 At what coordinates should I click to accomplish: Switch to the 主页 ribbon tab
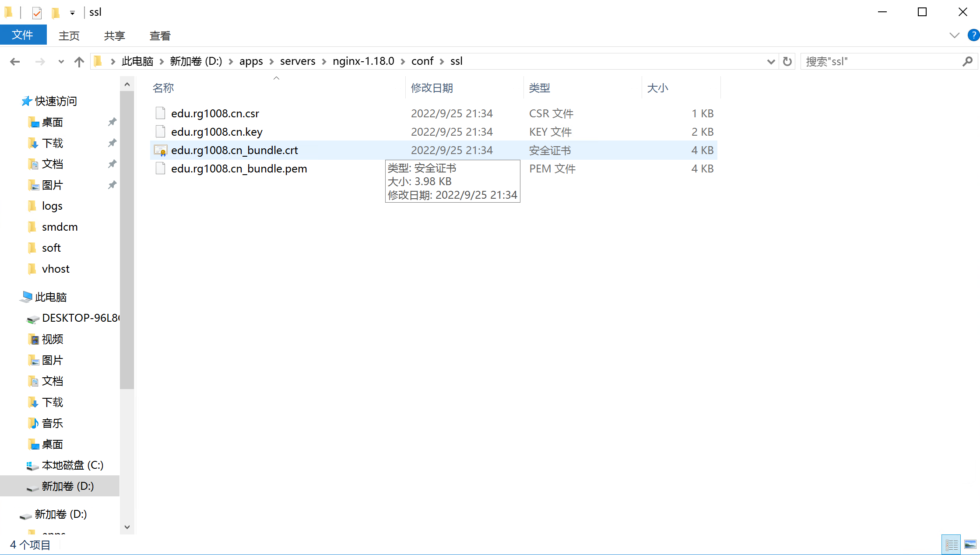(69, 36)
